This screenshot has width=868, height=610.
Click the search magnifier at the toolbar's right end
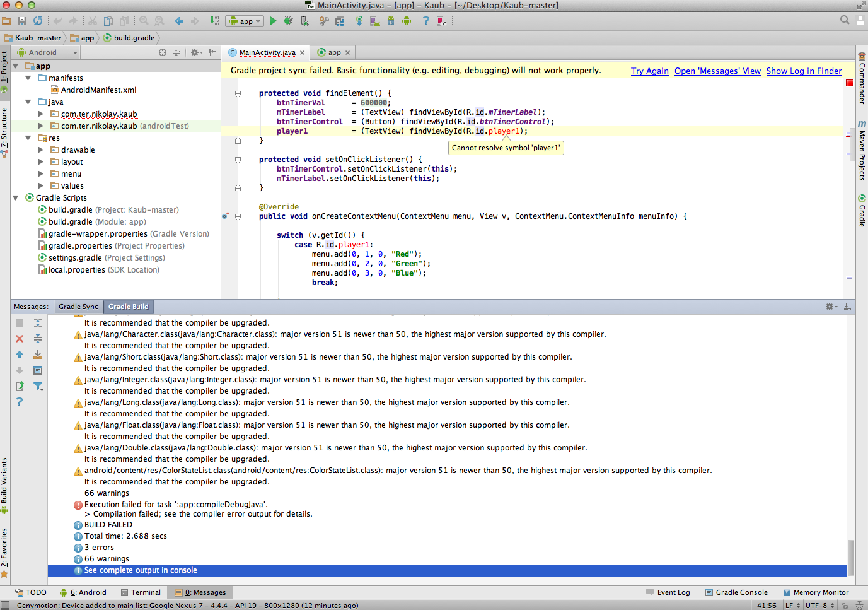click(x=845, y=20)
